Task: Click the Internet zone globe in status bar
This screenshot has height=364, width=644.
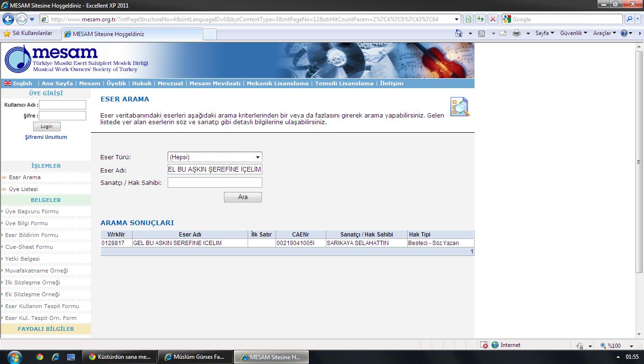Action: 495,345
